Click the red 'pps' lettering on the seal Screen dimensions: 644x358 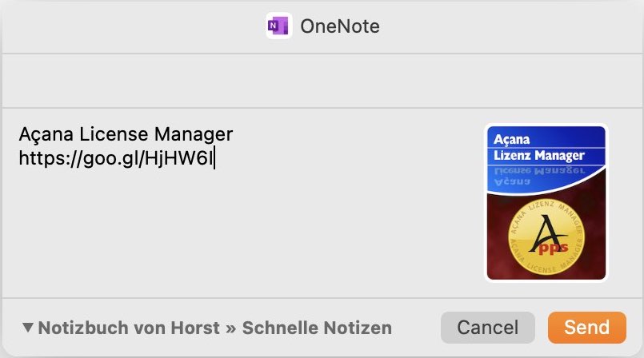click(x=554, y=247)
